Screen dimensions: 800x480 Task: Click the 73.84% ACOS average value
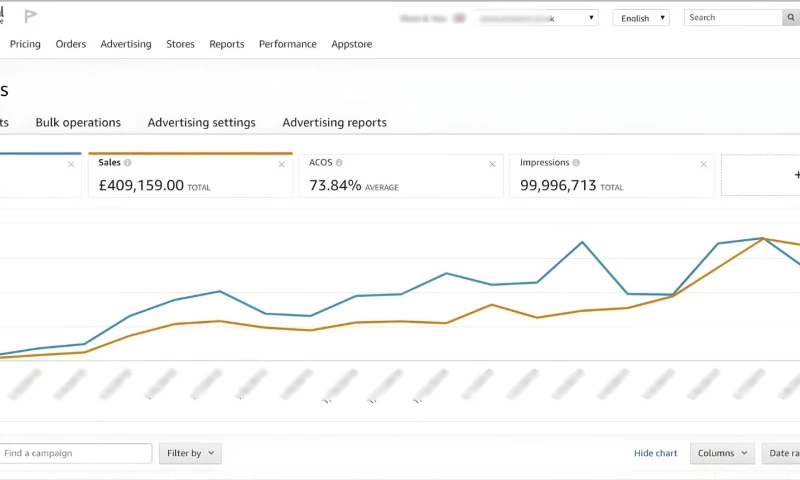[335, 185]
